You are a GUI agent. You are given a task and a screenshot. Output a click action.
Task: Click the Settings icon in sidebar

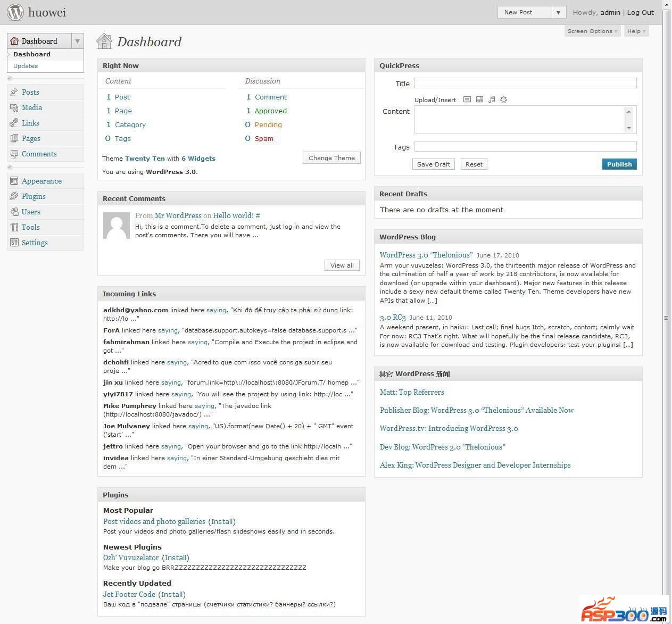[x=14, y=243]
